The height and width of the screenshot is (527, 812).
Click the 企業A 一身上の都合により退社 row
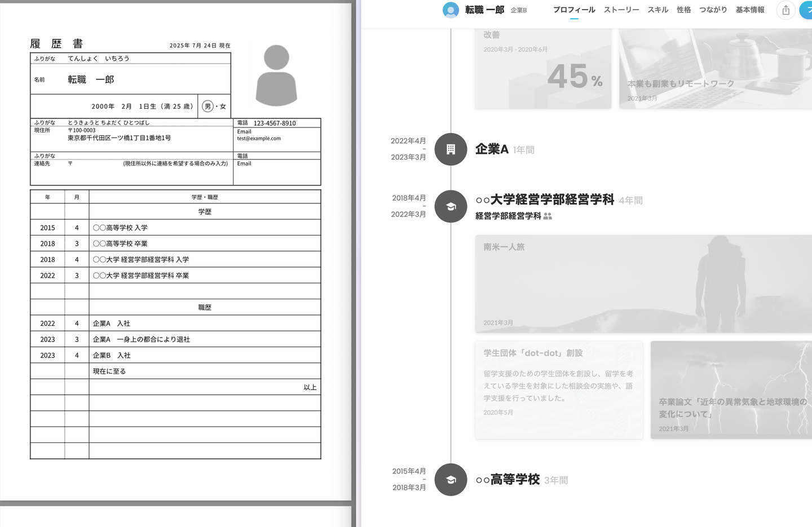[175, 339]
